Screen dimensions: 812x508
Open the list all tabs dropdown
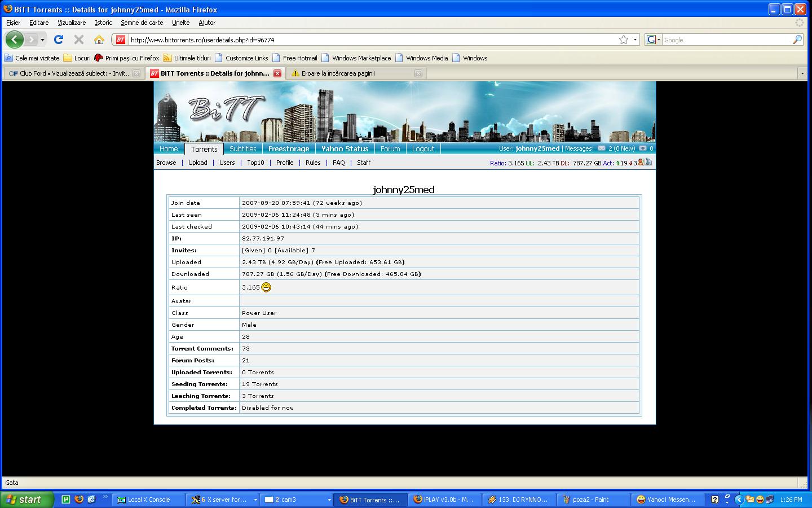click(802, 73)
